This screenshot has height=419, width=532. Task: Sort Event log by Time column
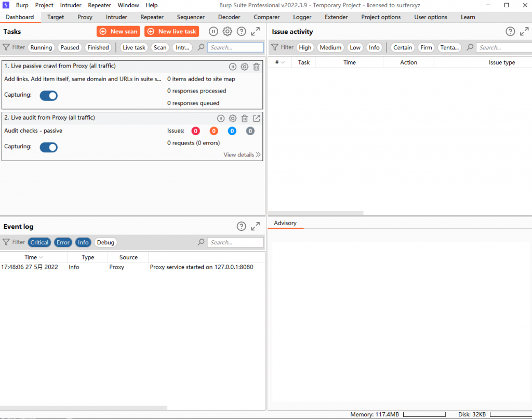34,257
